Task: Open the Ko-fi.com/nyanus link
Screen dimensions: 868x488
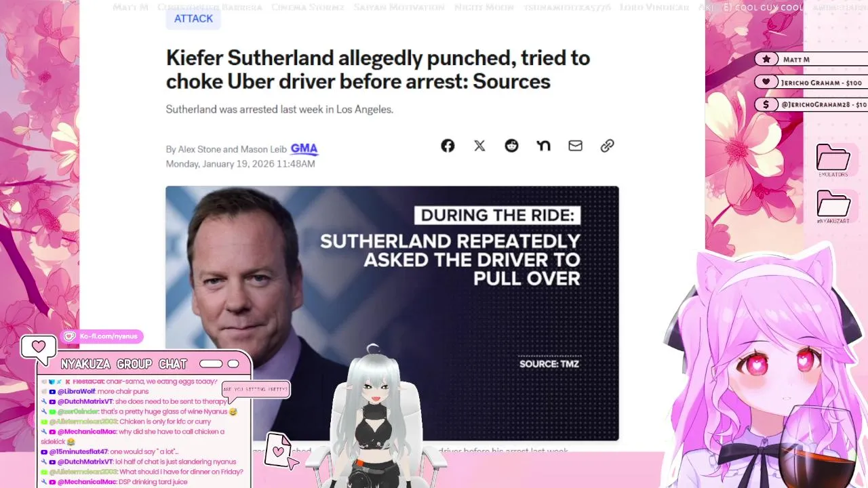Action: (x=103, y=336)
